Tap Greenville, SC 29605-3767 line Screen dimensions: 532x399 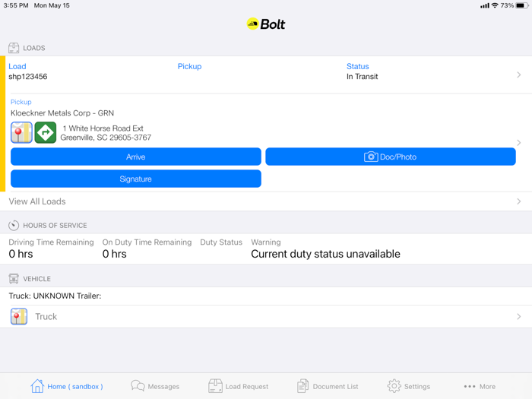(106, 138)
